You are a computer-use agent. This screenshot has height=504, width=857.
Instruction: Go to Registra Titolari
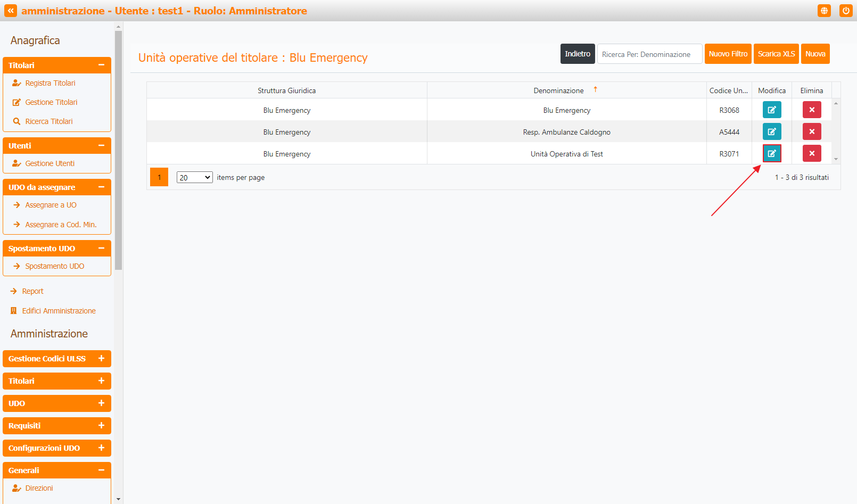tap(50, 83)
